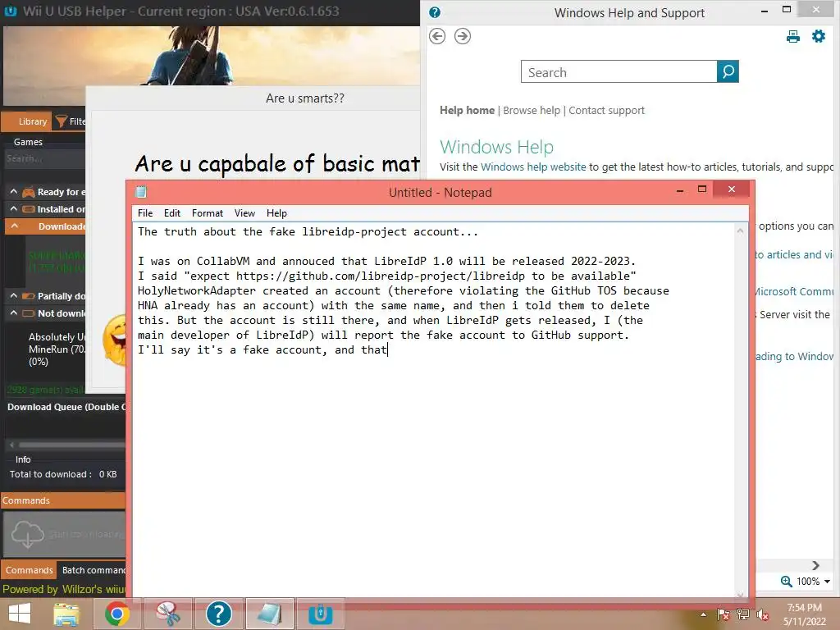Click the Action Center flag icon

click(x=724, y=614)
